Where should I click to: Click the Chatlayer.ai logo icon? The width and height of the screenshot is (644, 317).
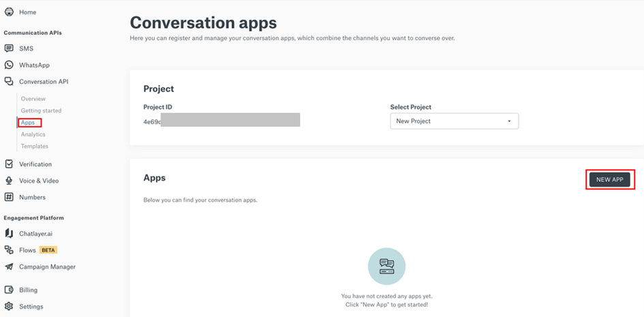[9, 234]
